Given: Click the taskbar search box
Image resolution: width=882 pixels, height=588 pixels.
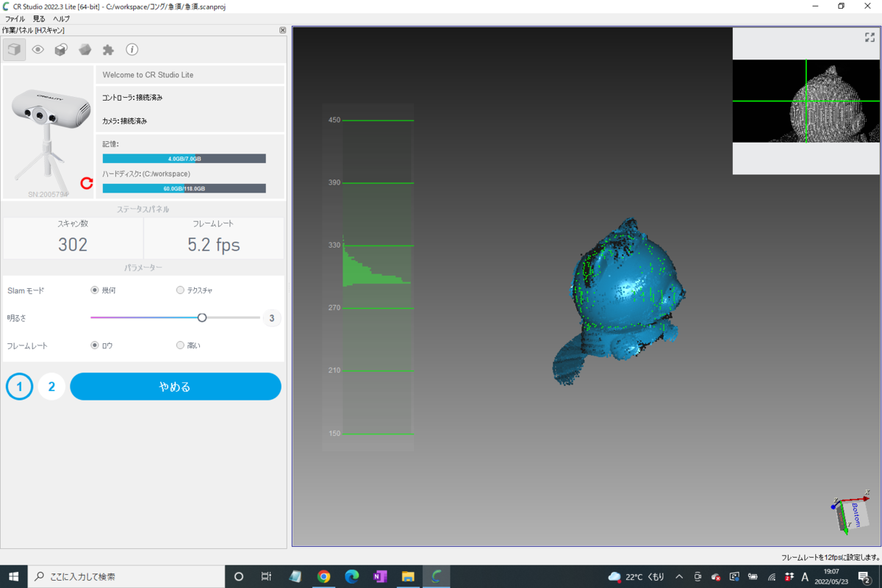Looking at the screenshot, I should tap(125, 577).
